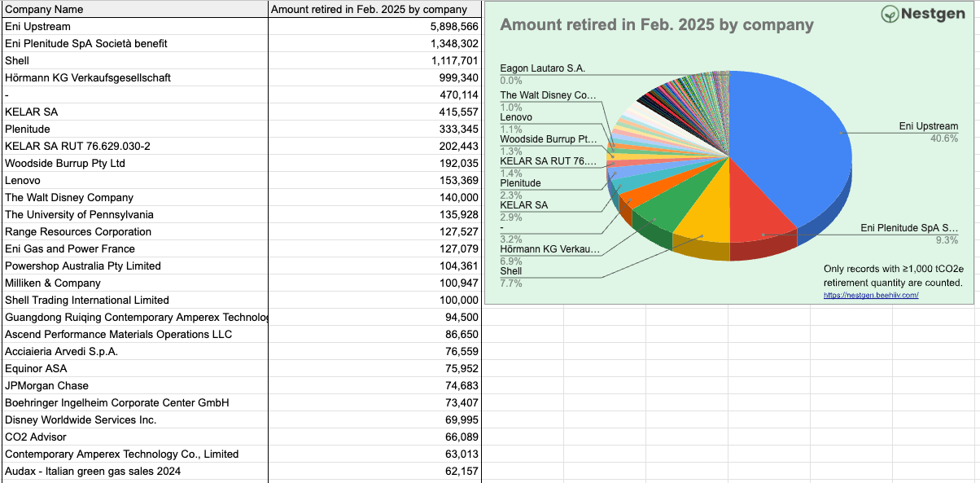Click the cell containing 415,557
The image size is (980, 483).
click(374, 112)
